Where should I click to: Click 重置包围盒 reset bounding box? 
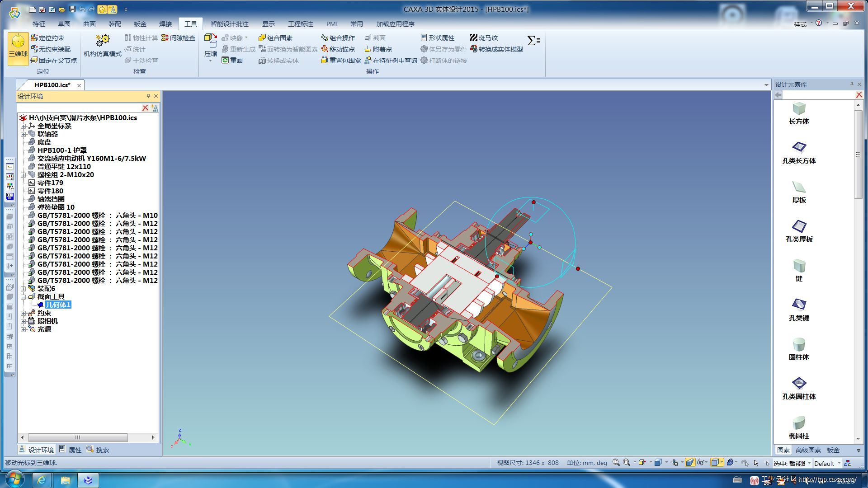pyautogui.click(x=341, y=61)
